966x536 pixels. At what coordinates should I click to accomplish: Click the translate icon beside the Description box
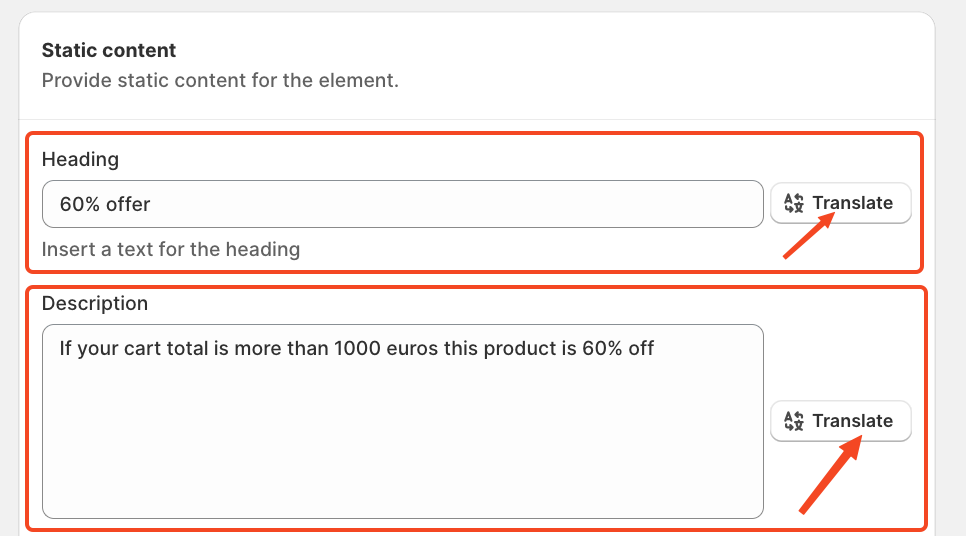(794, 421)
